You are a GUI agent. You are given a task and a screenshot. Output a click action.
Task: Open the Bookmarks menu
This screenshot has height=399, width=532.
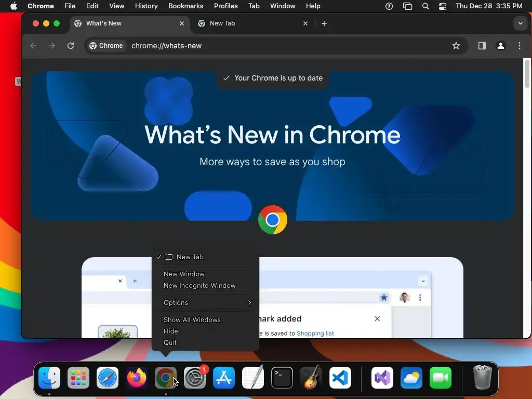pyautogui.click(x=185, y=6)
